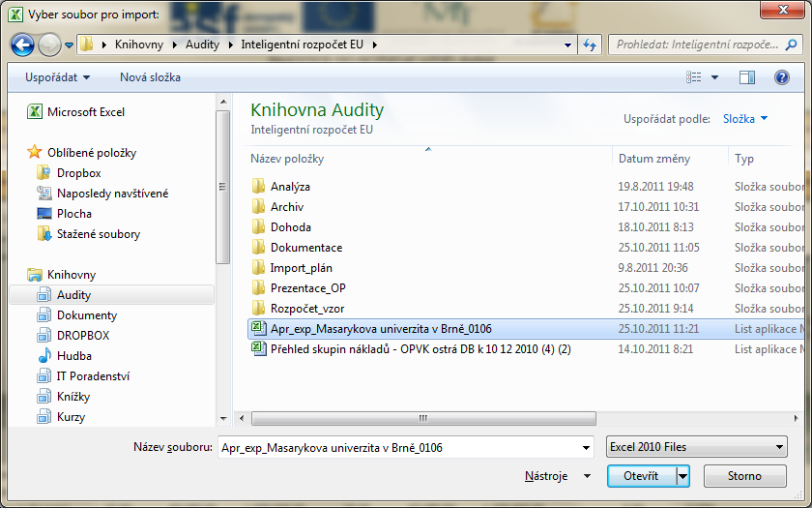The image size is (812, 508).
Task: Expand arrow after Inteligentní rozpočet EU breadcrumb
Action: click(374, 45)
